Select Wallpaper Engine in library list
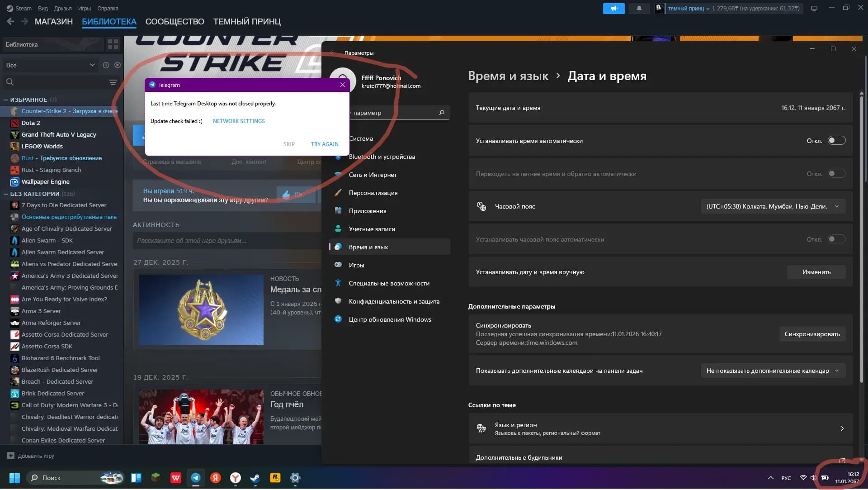 tap(45, 181)
